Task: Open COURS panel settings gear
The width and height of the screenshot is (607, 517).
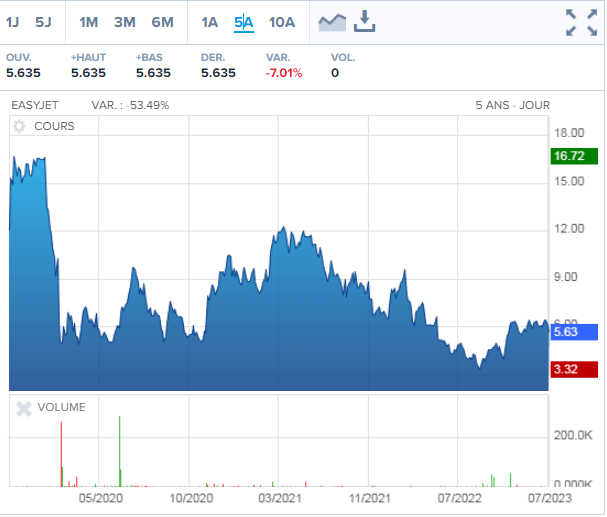Action: click(x=19, y=126)
